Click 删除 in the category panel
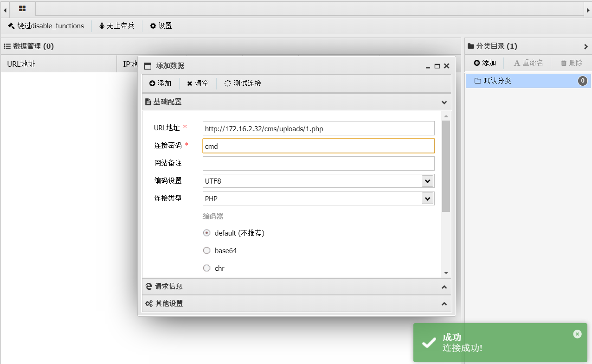This screenshot has width=592, height=364. point(572,63)
